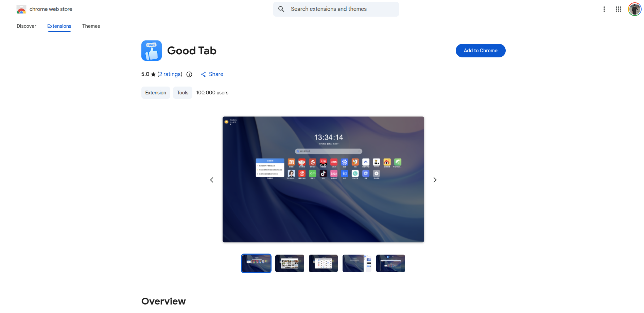
Task: Show previous screenshot with left chevron
Action: point(212,180)
